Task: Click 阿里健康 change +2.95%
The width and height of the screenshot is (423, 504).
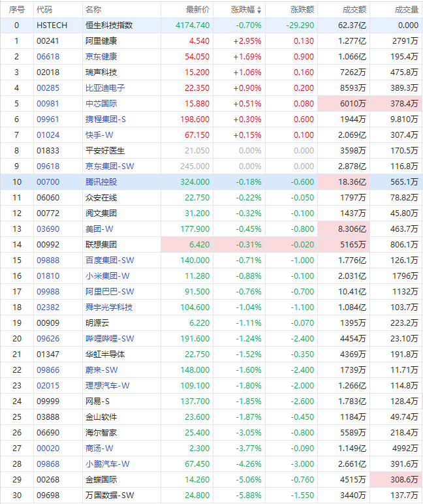Action: (x=247, y=41)
